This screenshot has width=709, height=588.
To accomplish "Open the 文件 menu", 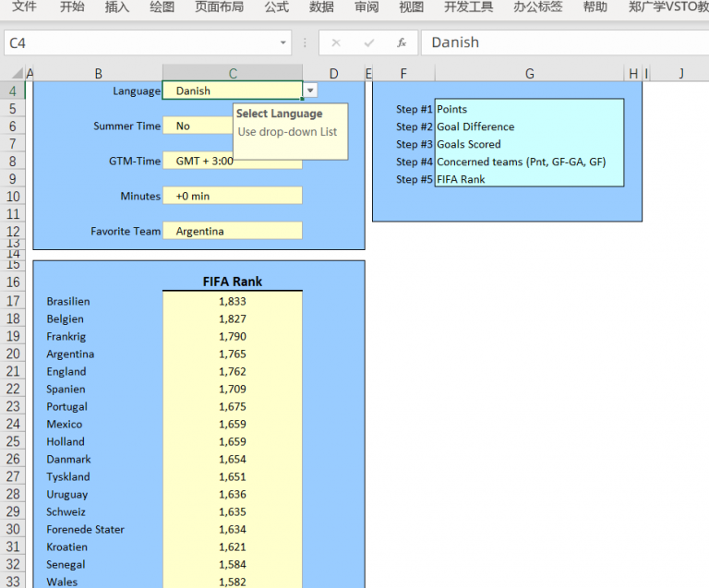I will 24,7.
